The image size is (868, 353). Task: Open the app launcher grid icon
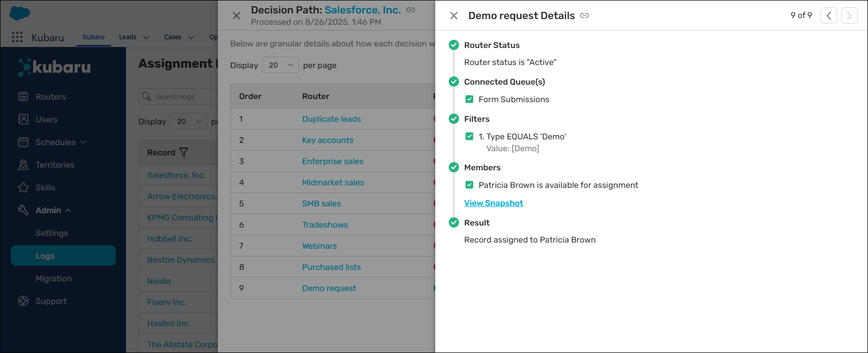coord(17,37)
